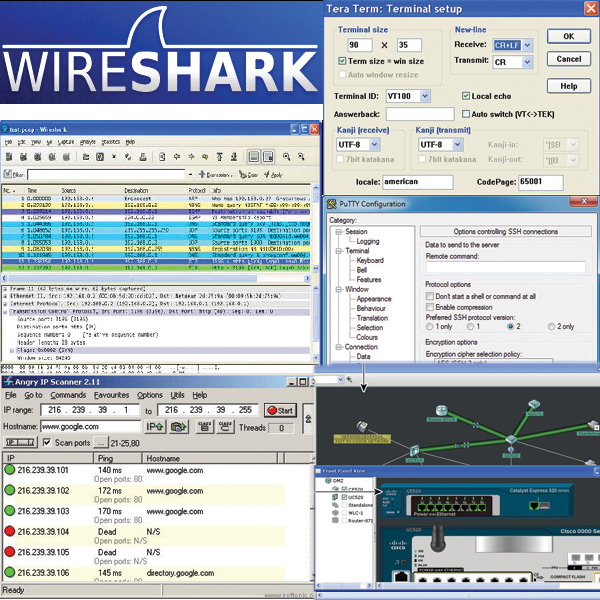Open New-line Receive CR+LF dropdown
The height and width of the screenshot is (600, 600).
[527, 45]
